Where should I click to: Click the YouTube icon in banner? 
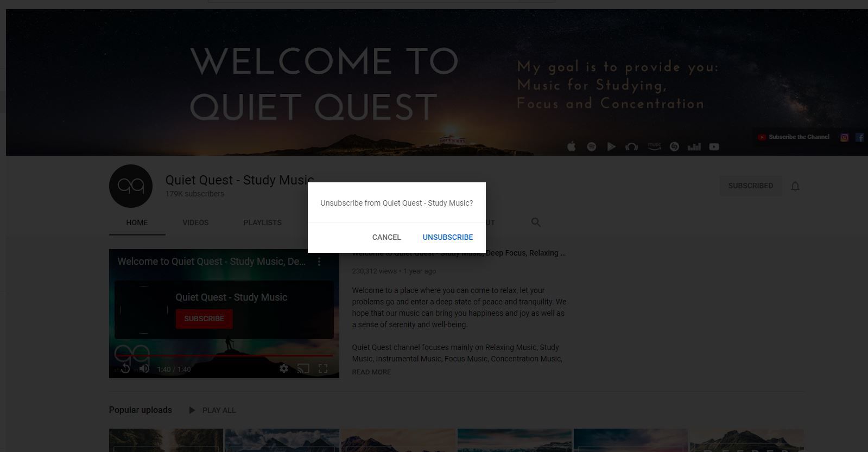[714, 147]
